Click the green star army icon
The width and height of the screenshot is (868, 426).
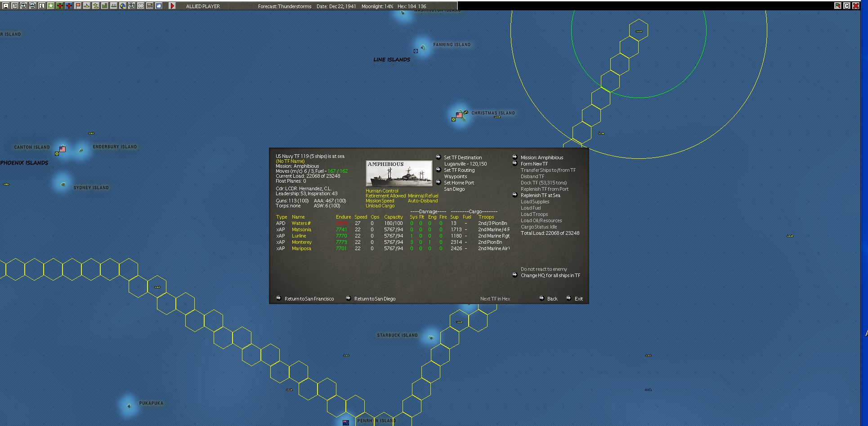tap(51, 6)
